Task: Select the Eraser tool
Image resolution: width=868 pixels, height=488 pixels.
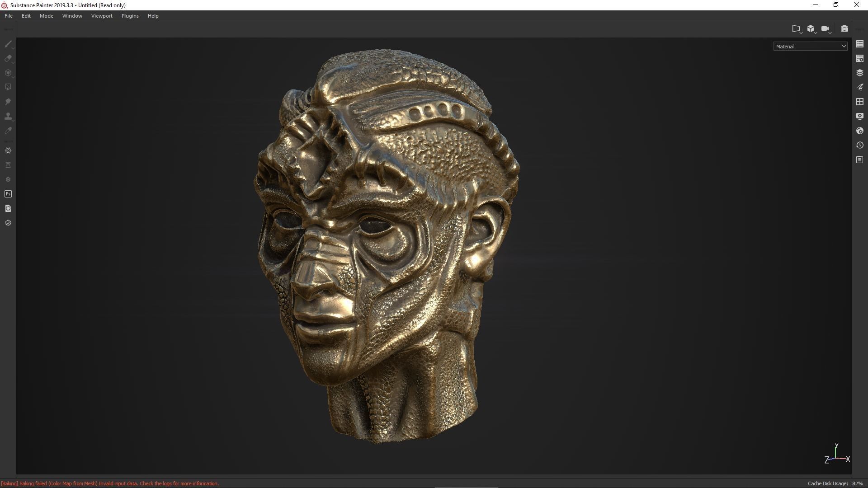Action: [x=8, y=59]
